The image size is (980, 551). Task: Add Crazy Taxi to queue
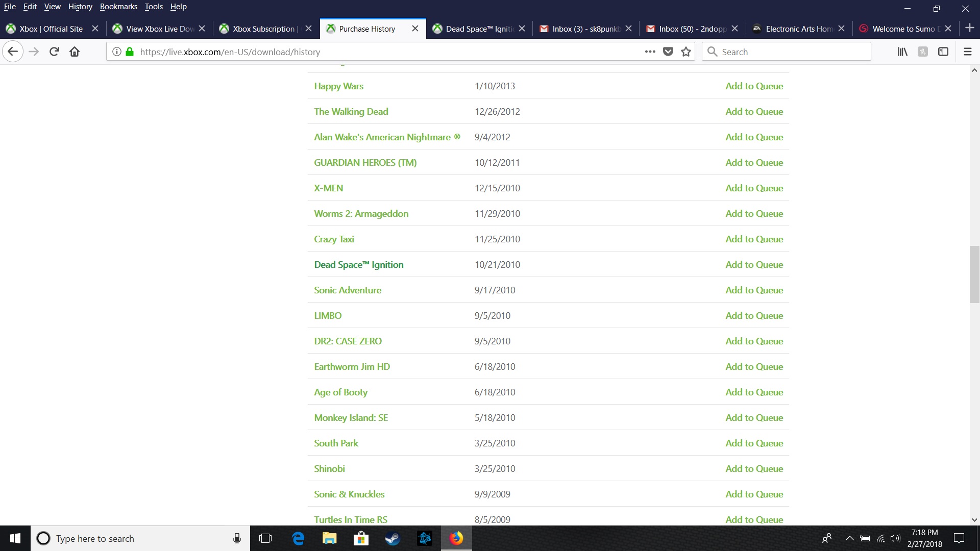[754, 239]
